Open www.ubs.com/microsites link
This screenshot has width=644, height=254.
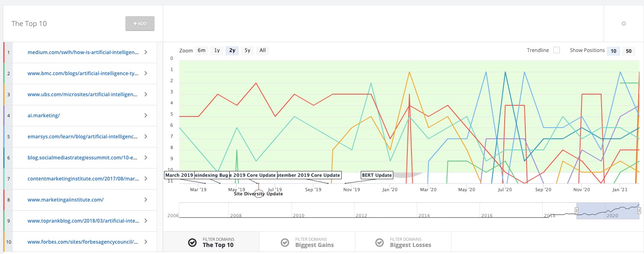(82, 95)
